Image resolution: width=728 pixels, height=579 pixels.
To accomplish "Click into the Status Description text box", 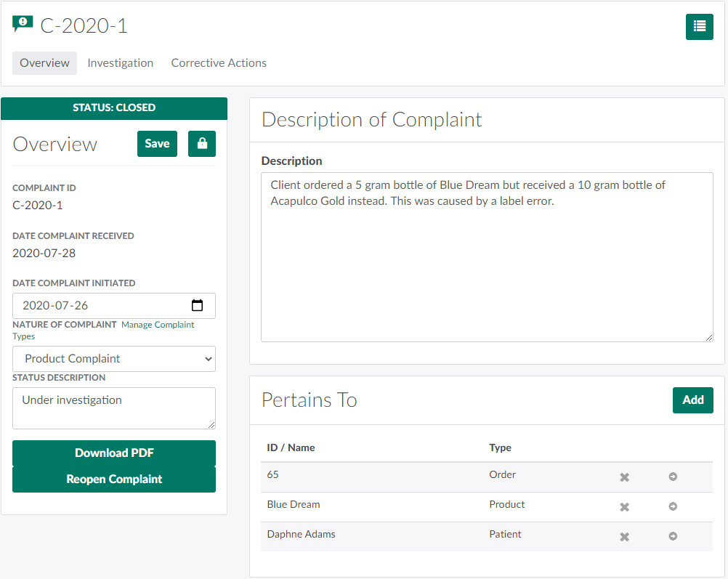I will (114, 408).
